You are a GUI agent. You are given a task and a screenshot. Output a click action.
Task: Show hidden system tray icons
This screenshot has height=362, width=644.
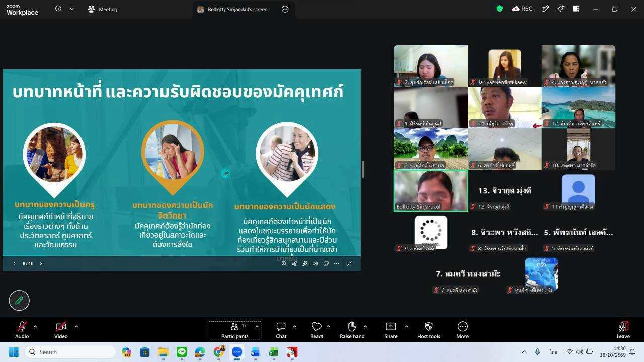pos(524,352)
